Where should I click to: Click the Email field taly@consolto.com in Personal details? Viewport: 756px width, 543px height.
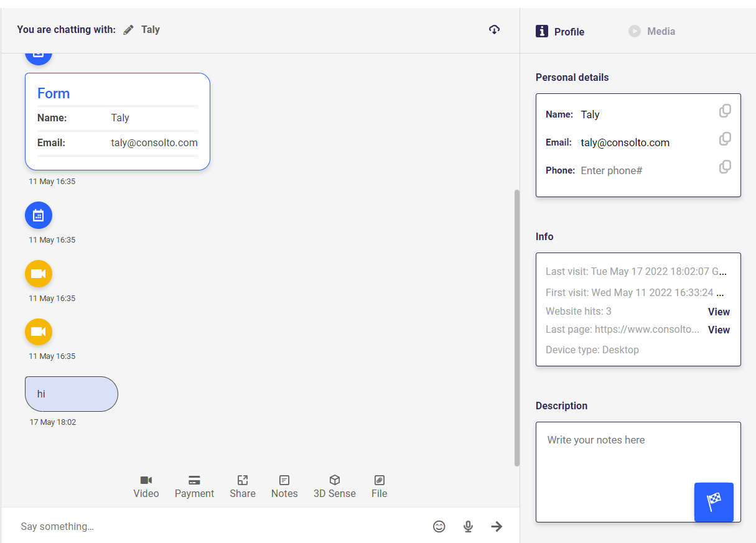pos(625,142)
